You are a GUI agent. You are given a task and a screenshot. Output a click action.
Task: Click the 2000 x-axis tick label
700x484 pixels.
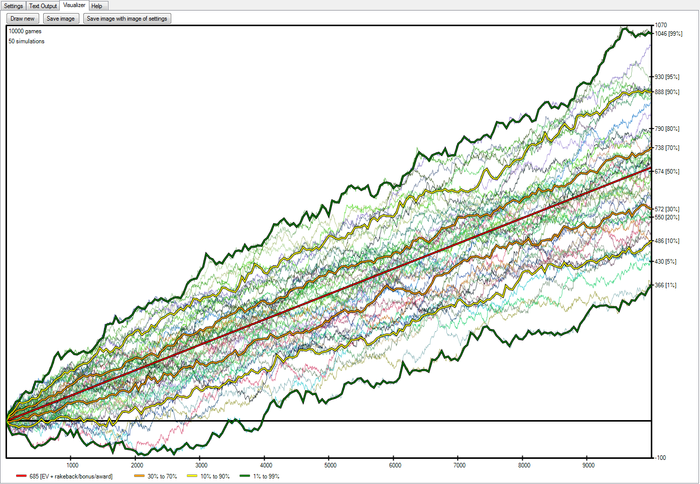[137, 465]
